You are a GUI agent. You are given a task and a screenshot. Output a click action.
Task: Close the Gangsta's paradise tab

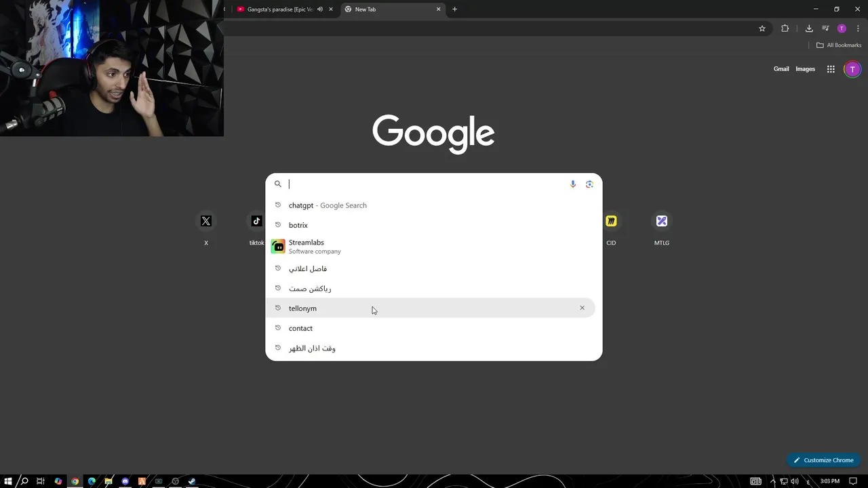pyautogui.click(x=331, y=9)
